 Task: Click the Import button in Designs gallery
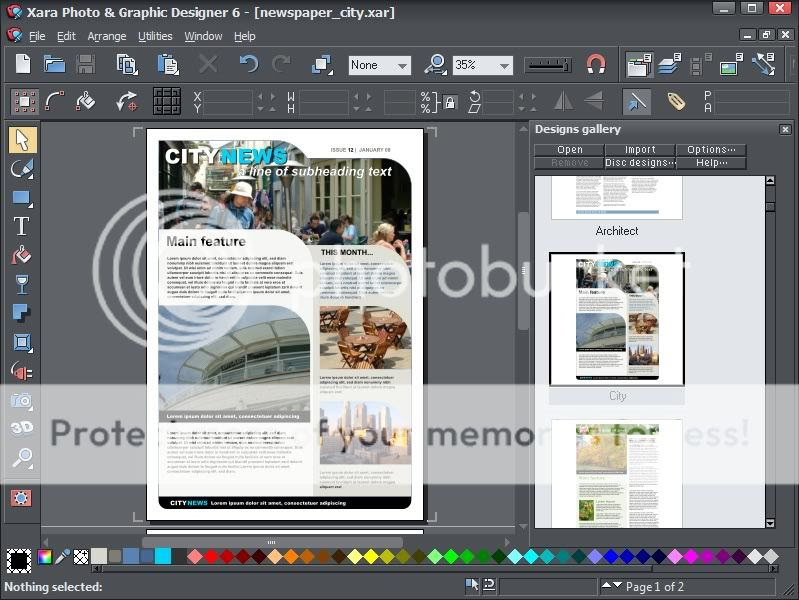click(640, 150)
